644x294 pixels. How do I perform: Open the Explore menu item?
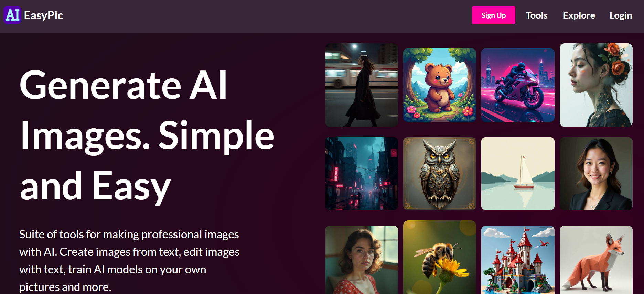pos(579,15)
